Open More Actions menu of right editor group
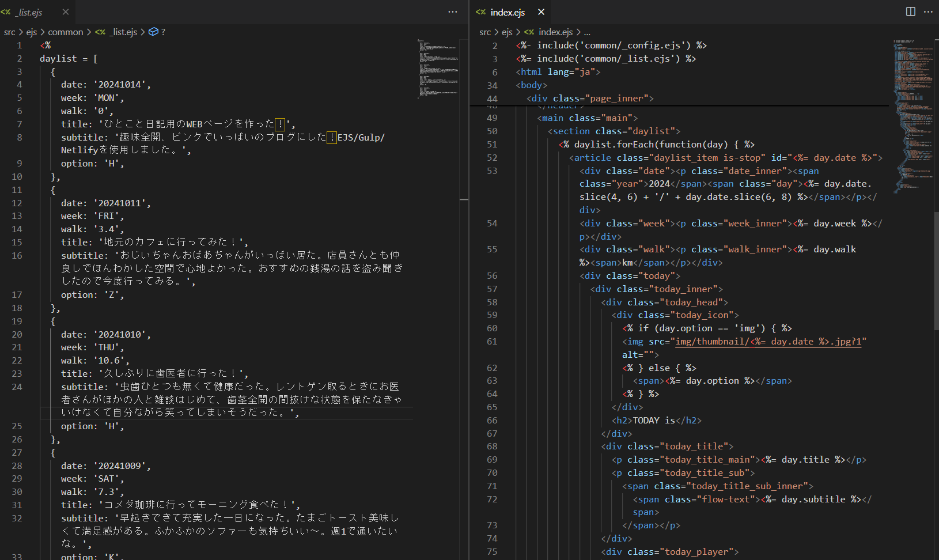Viewport: 939px width, 560px height. tap(928, 12)
